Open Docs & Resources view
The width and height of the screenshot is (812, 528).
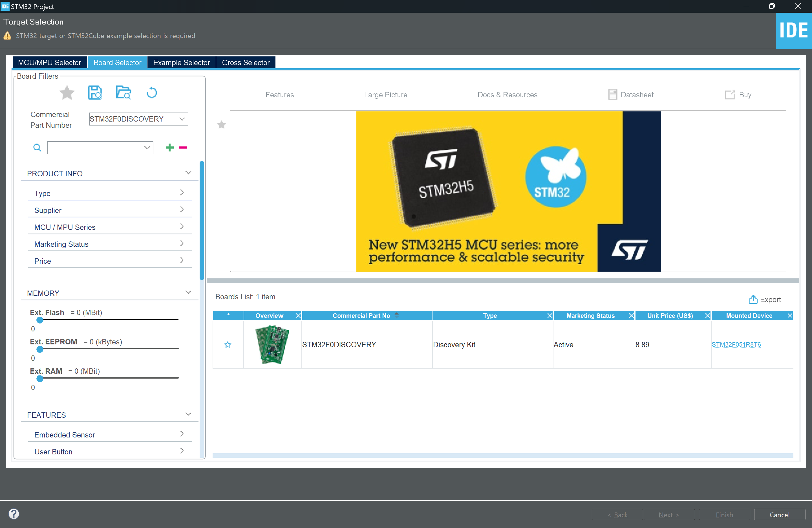[x=507, y=94]
